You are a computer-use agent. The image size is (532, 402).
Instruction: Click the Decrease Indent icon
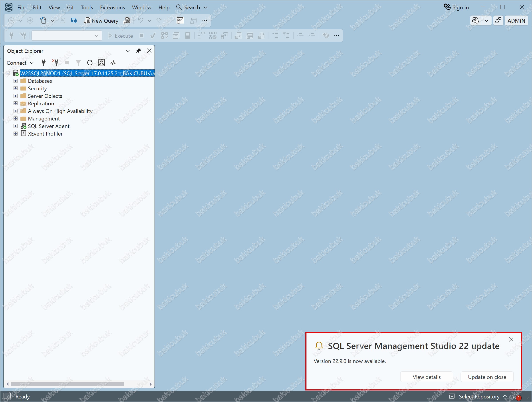pyautogui.click(x=300, y=36)
